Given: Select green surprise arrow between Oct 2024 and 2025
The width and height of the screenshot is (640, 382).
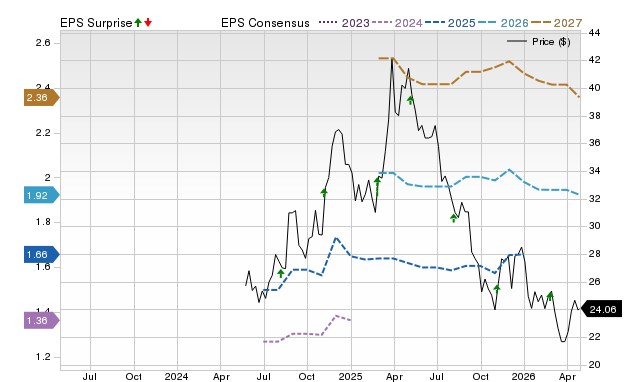Looking at the screenshot, I should (x=324, y=193).
